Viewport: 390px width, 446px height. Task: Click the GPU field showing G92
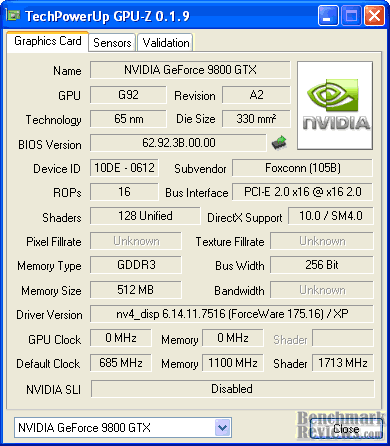[x=128, y=95]
